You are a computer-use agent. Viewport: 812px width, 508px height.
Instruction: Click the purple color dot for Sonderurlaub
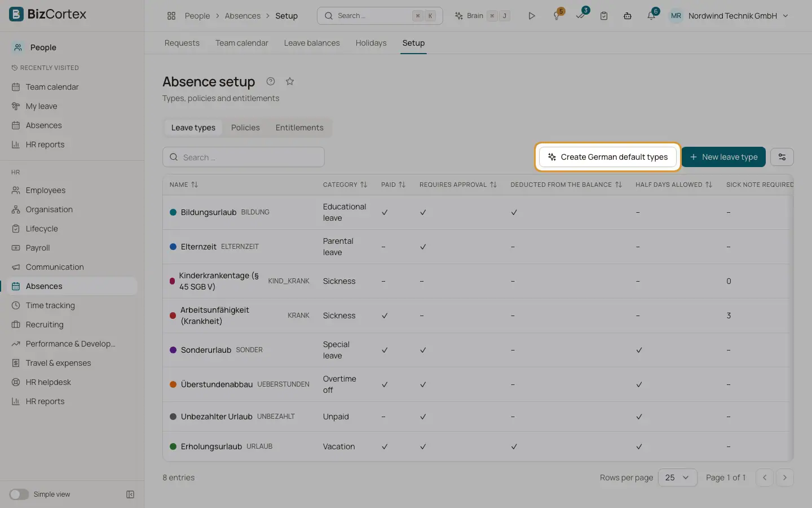[x=173, y=350]
